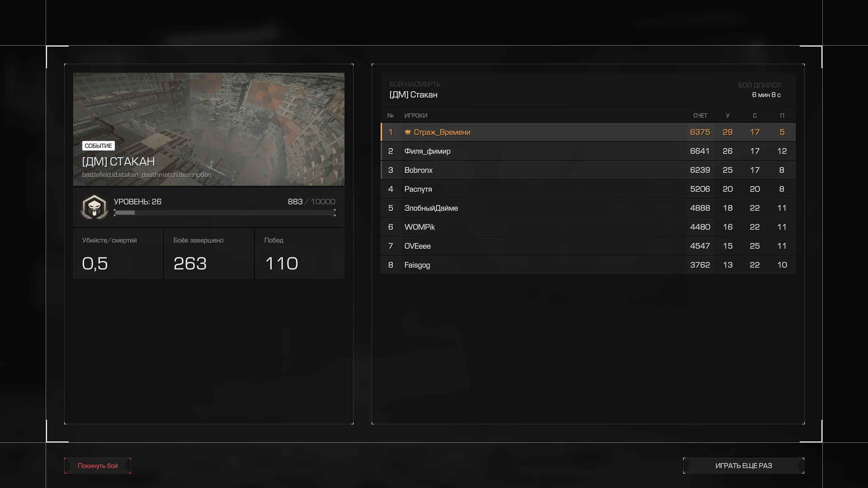
Task: Select player row WOMPik
Action: click(x=588, y=227)
